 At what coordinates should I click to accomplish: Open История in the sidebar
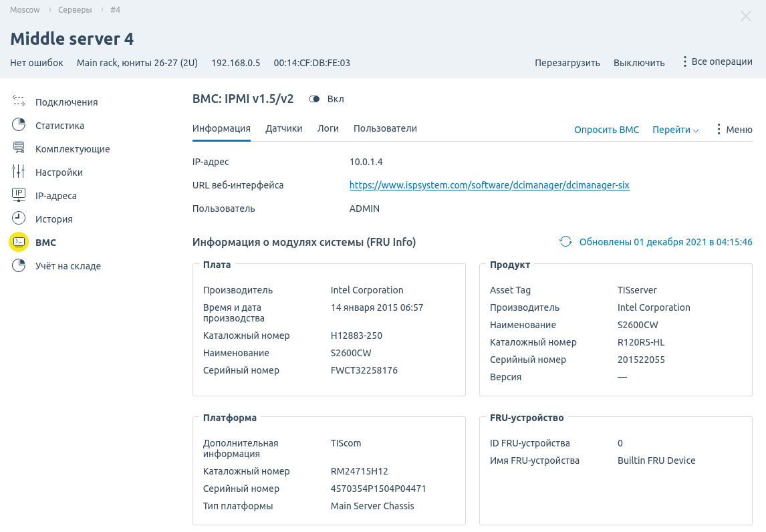53,219
